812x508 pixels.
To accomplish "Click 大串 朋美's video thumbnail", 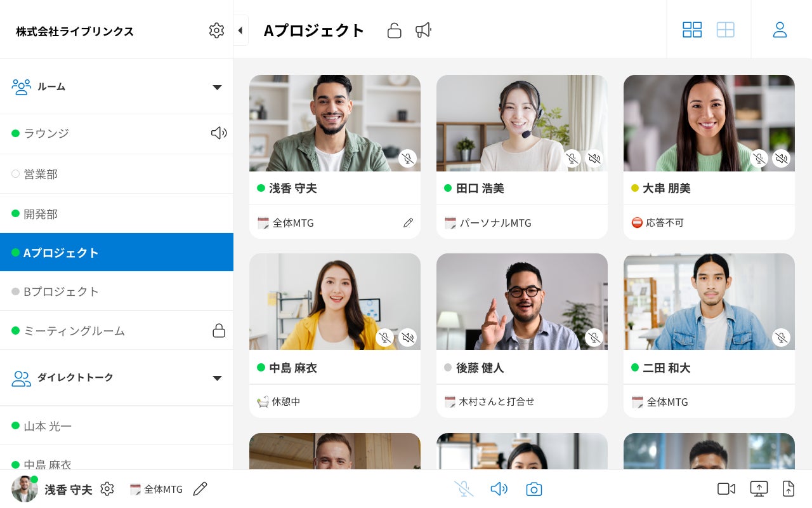I will (709, 123).
